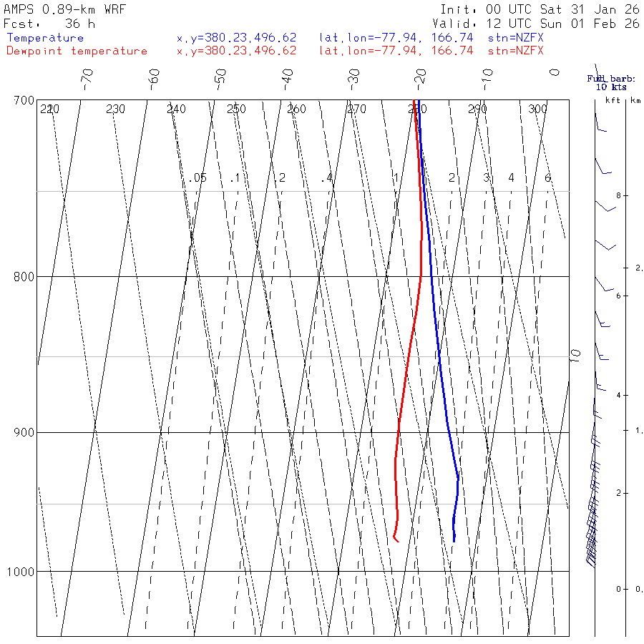The image size is (644, 644).
Task: Click the -60 temperature axis label
Action: [154, 79]
